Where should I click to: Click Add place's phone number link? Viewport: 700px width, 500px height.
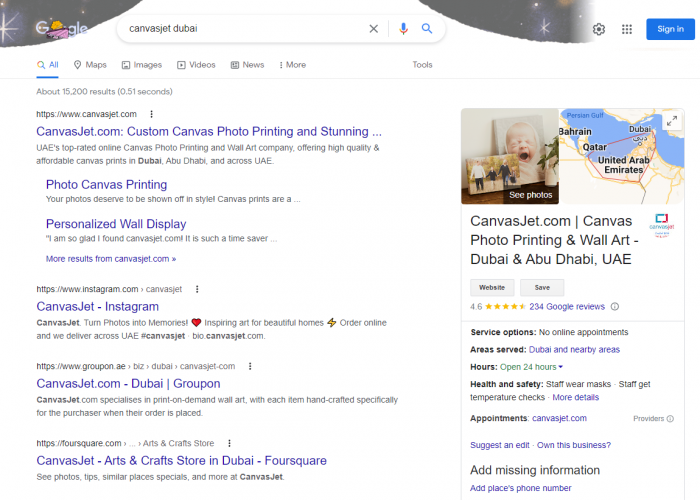tap(521, 488)
